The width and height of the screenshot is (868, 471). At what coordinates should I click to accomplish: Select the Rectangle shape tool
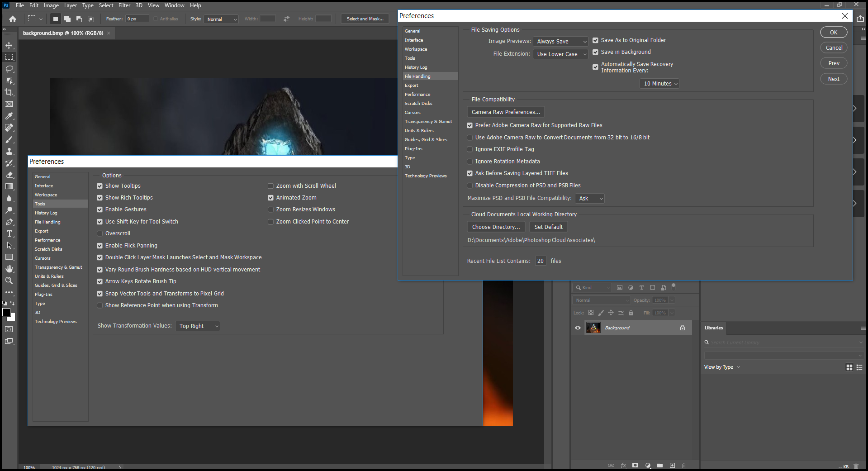point(9,257)
